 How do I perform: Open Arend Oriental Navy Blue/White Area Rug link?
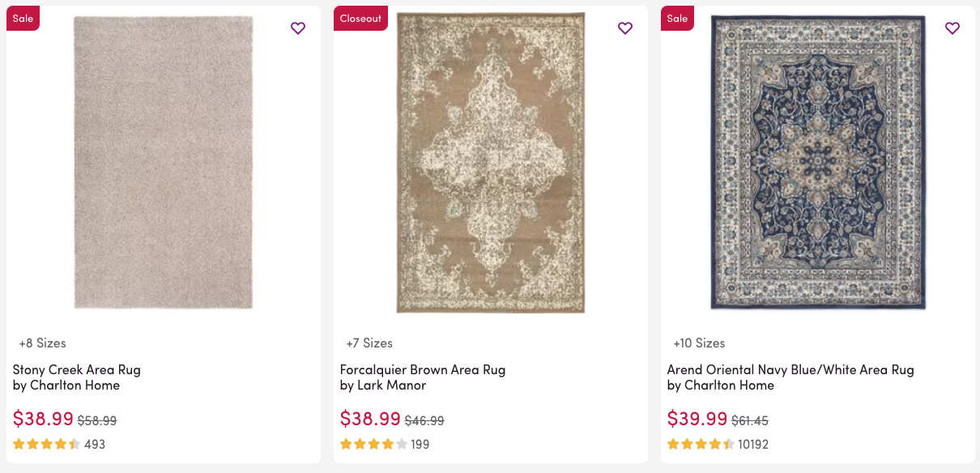[x=790, y=369]
